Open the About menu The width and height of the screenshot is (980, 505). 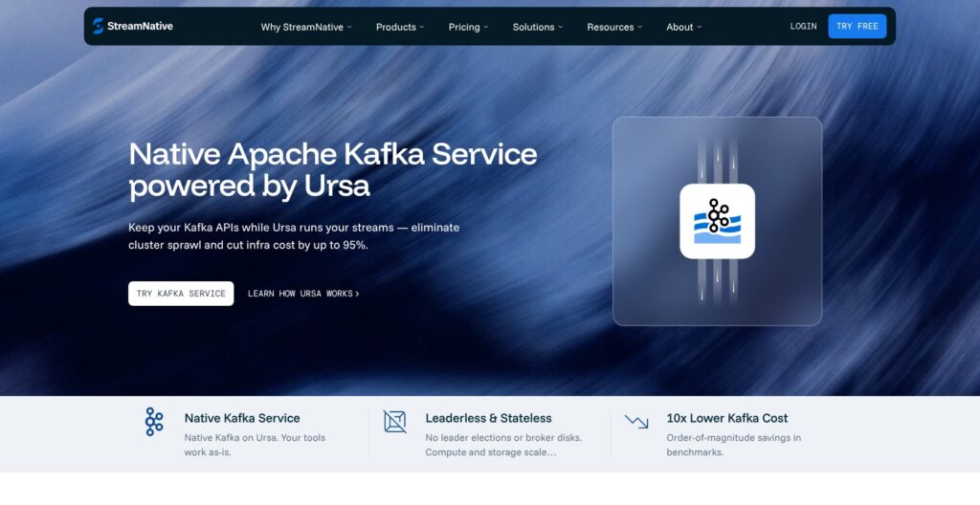tap(683, 27)
